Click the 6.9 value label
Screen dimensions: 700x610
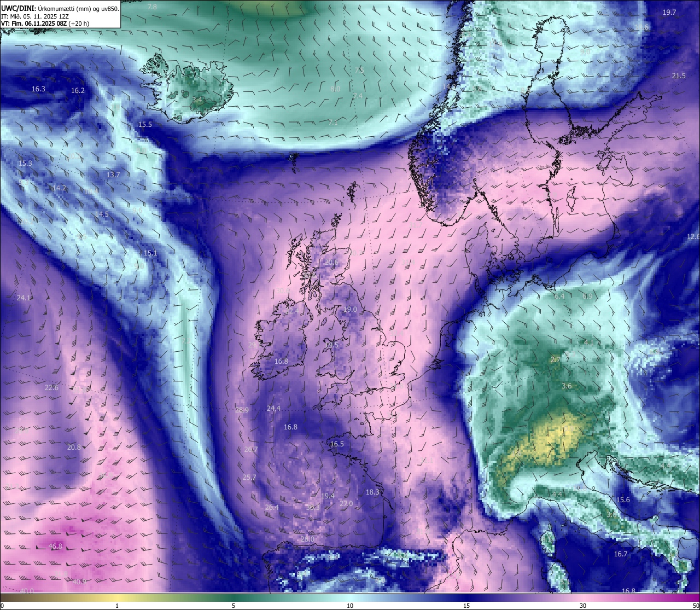(x=587, y=296)
